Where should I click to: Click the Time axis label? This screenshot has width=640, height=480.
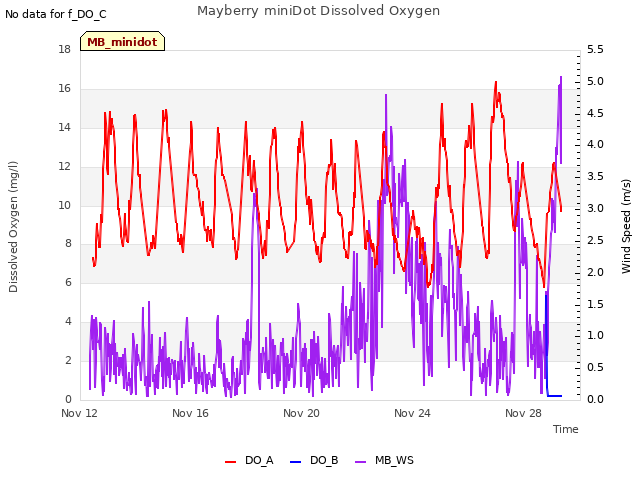click(566, 429)
